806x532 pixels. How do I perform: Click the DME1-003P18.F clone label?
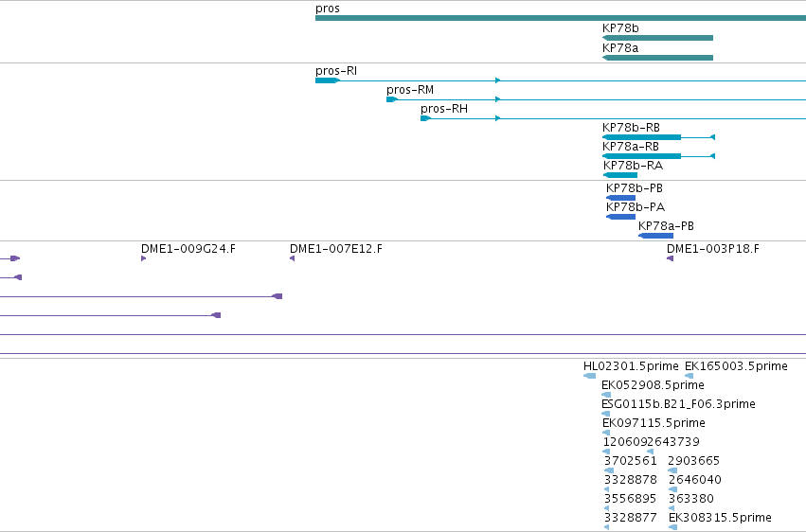coord(713,249)
